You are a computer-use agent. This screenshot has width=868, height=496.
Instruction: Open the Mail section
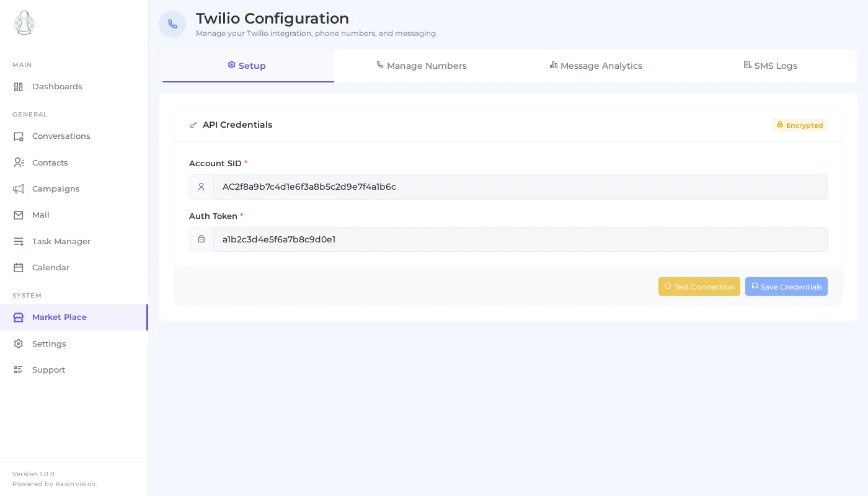coord(40,215)
